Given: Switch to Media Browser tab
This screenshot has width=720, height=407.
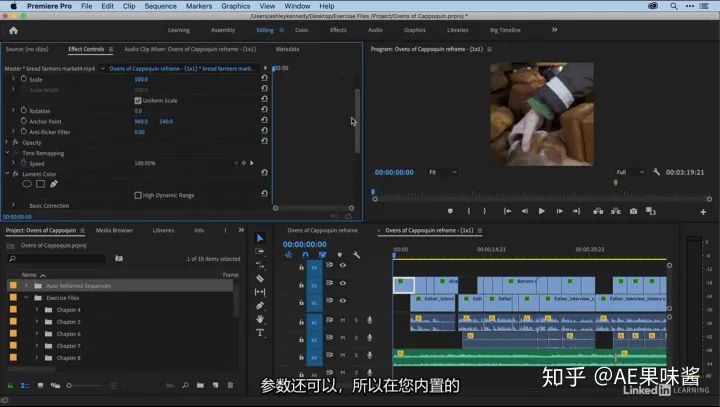Looking at the screenshot, I should click(x=114, y=230).
